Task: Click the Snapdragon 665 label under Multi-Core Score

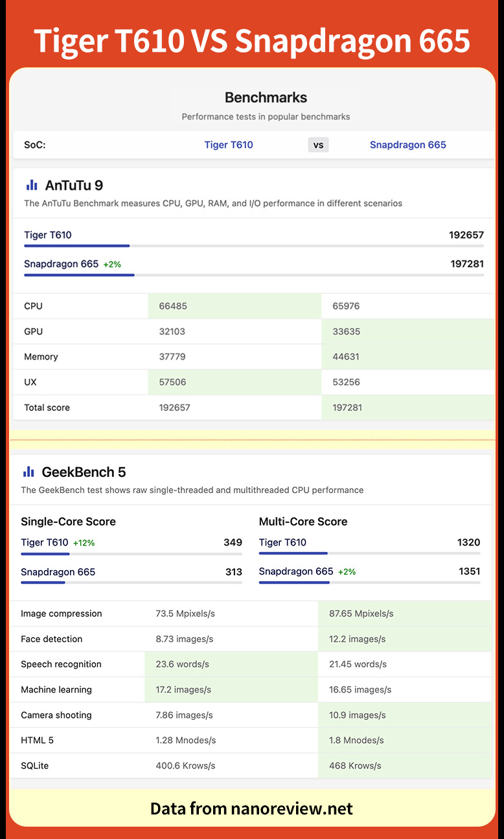Action: [x=296, y=571]
